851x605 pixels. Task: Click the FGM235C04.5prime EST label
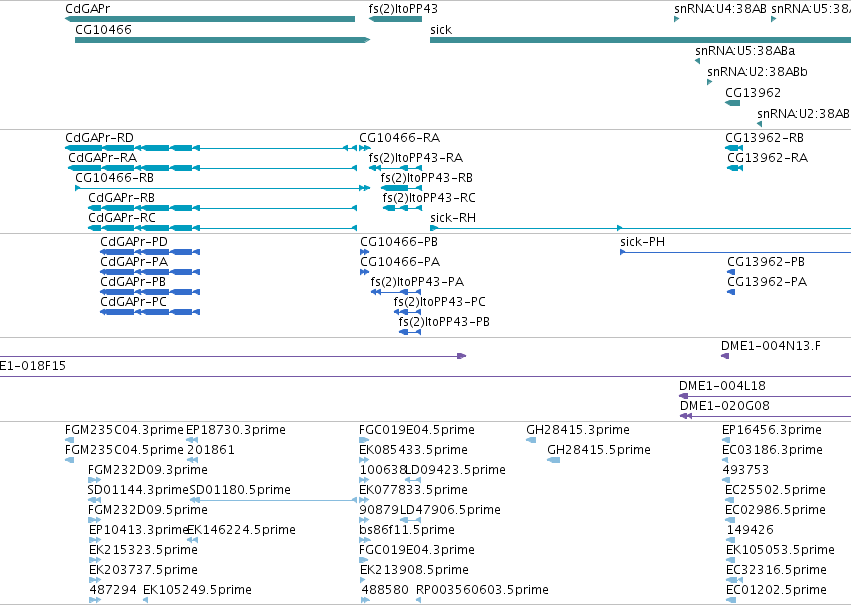click(124, 450)
